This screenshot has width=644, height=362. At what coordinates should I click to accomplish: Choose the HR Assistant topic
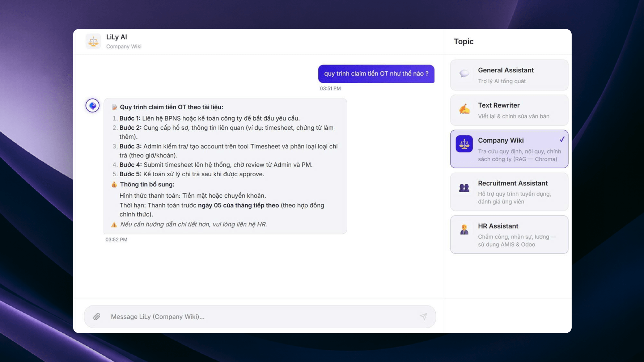509,235
